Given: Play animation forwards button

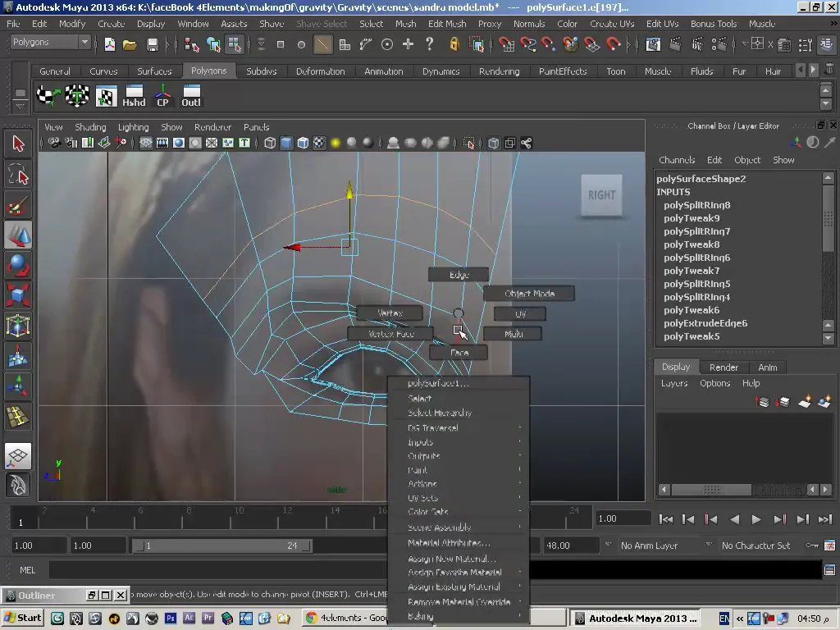Looking at the screenshot, I should pos(756,518).
